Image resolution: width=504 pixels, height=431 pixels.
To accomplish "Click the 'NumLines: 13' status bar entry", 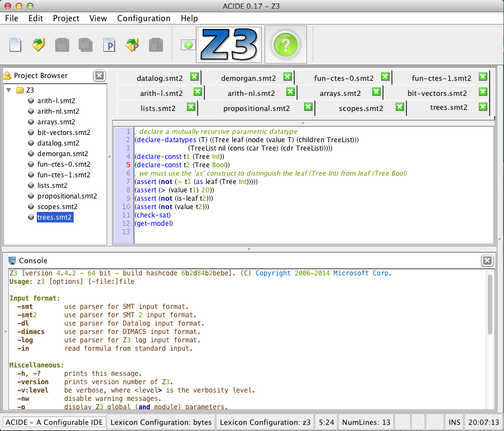I will (366, 422).
